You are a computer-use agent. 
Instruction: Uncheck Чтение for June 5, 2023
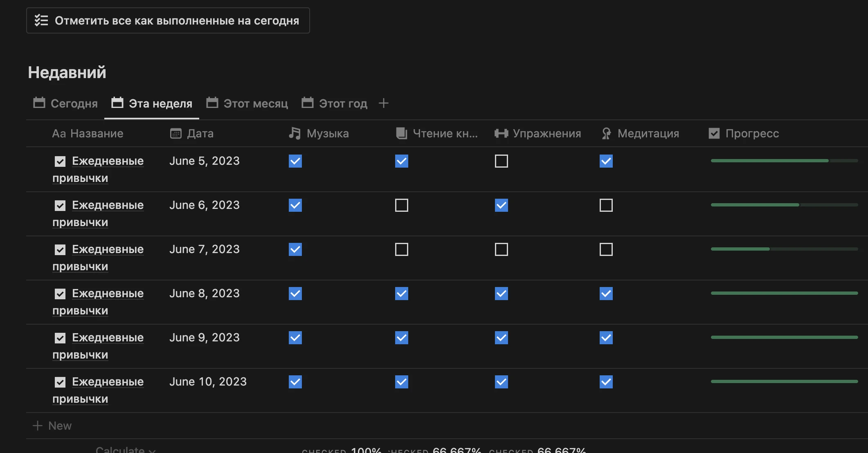(402, 161)
